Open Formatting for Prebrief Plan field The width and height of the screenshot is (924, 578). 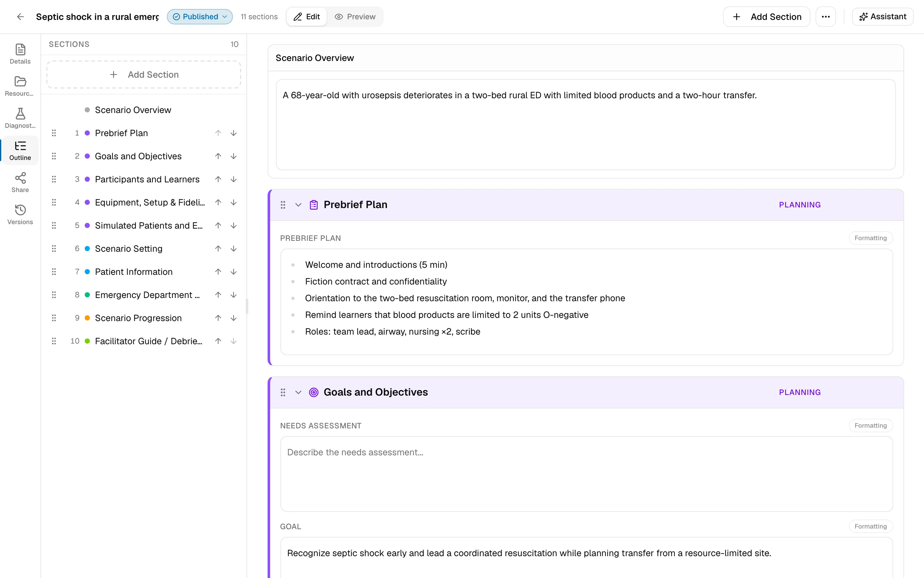click(870, 238)
